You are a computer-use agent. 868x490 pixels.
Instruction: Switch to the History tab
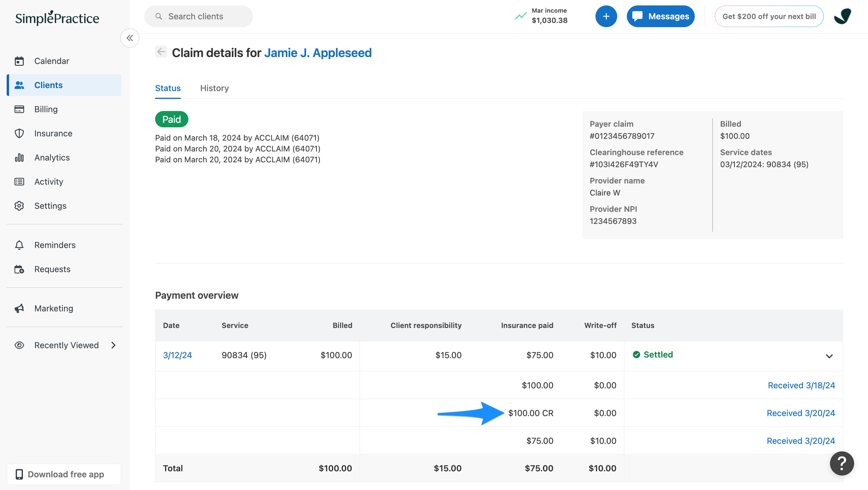(x=215, y=88)
